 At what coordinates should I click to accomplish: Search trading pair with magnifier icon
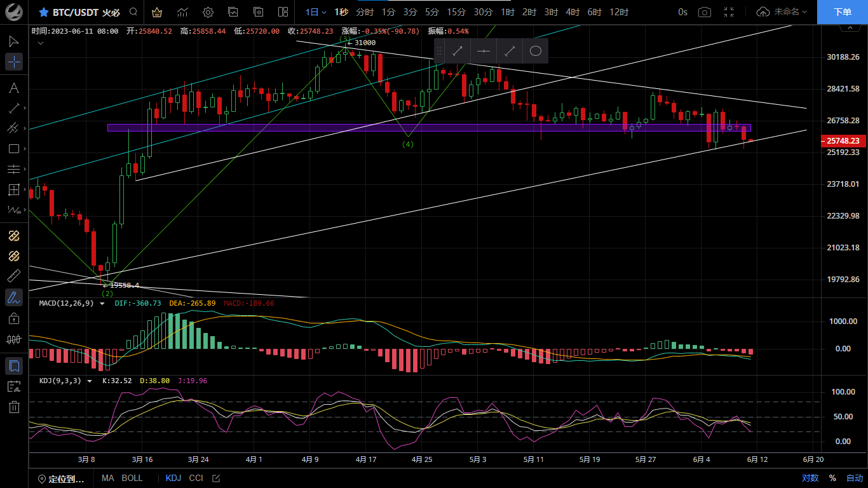tap(133, 12)
